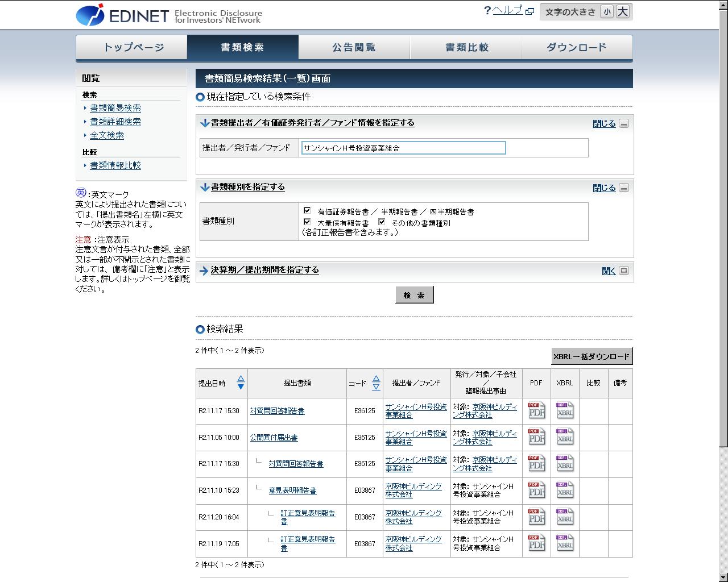Select 書類検索 tab
This screenshot has width=728, height=582.
tap(243, 47)
